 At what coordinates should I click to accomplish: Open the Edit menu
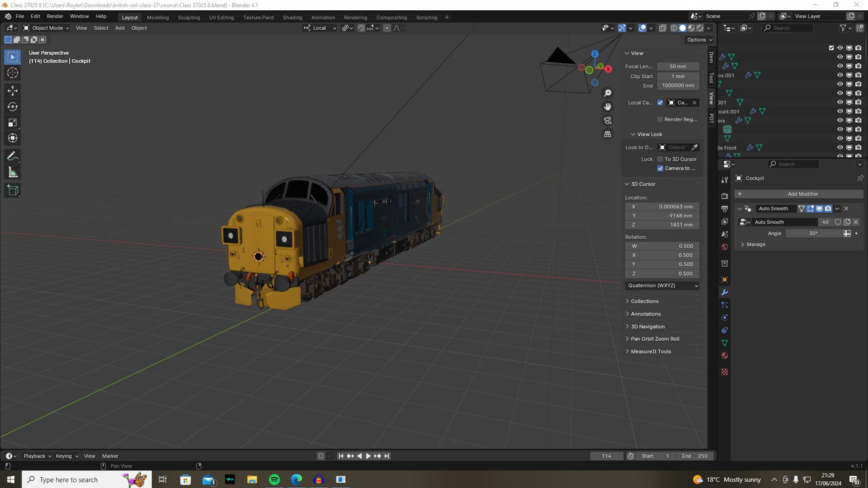click(x=35, y=16)
